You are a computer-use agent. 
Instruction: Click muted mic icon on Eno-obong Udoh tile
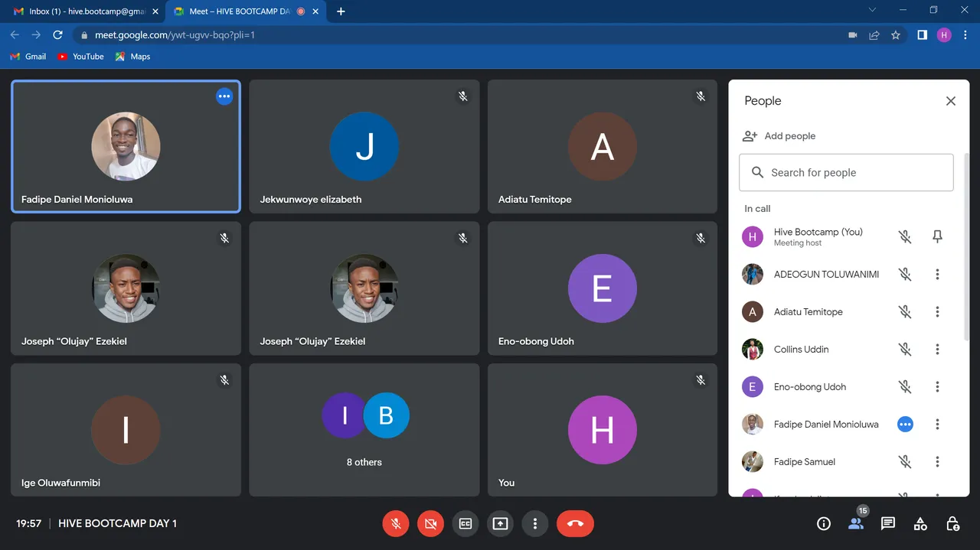[x=700, y=239]
